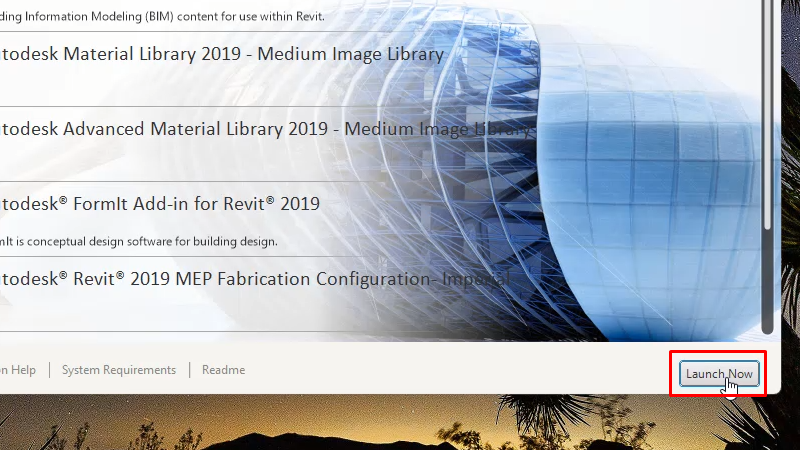Select Revit 2019 MEP Fabrication Configuration entry
The image size is (800, 450).
pyautogui.click(x=250, y=279)
